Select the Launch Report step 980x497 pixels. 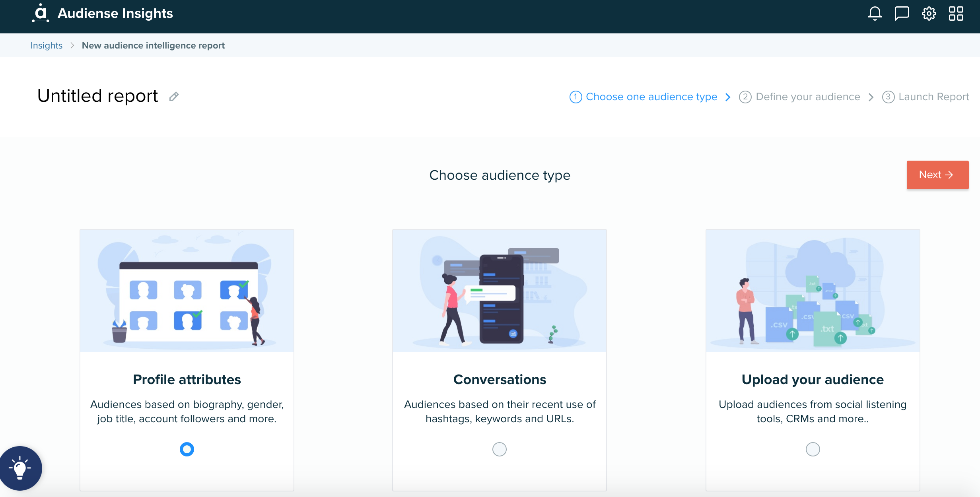(933, 97)
